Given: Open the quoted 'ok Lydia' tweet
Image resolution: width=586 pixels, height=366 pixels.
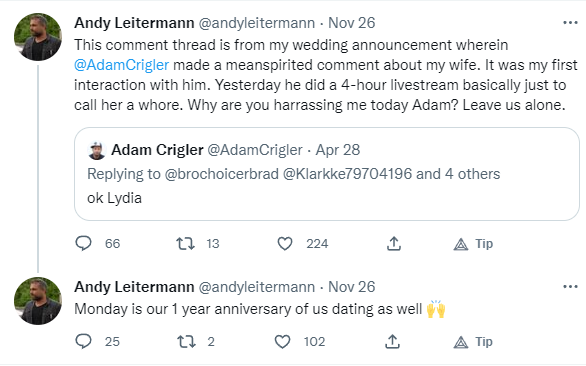Looking at the screenshot, I should tap(327, 174).
